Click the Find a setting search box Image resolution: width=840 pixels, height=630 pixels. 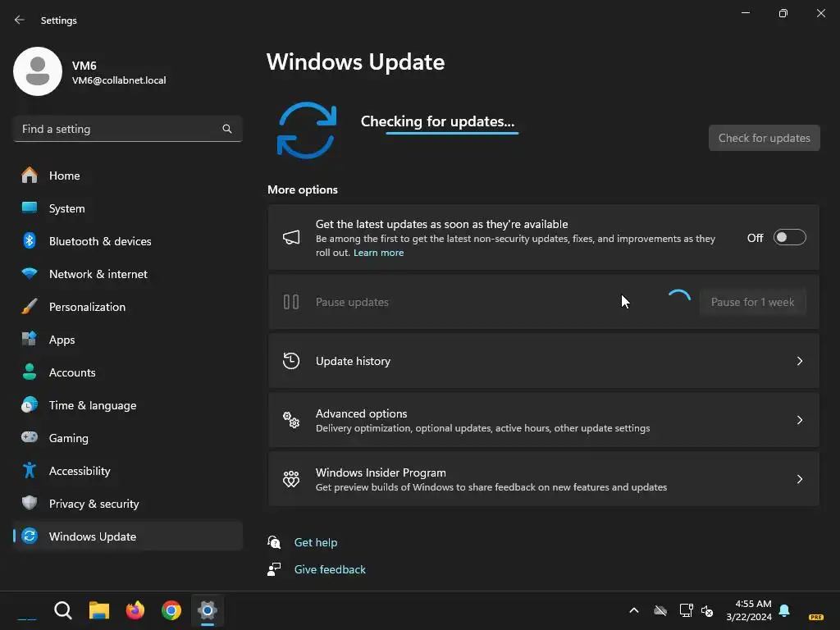click(127, 129)
